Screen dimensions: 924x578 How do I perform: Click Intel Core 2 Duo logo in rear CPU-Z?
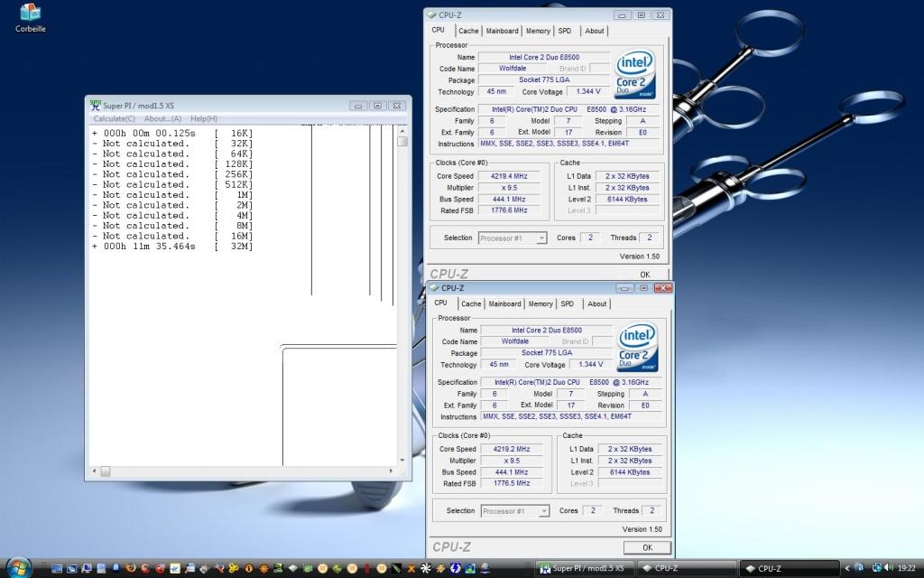coord(634,74)
